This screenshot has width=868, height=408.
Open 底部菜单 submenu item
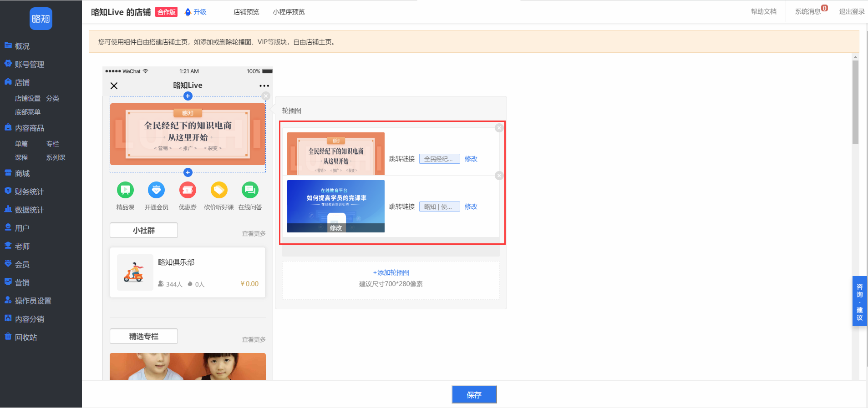tap(28, 112)
